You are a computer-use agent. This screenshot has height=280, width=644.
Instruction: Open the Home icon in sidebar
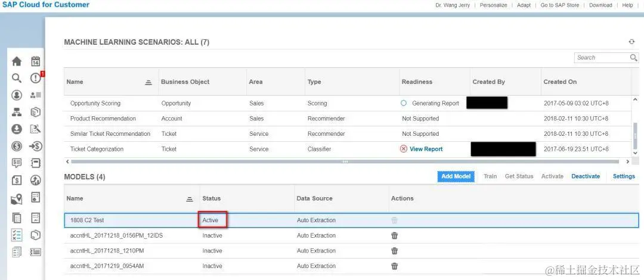(17, 61)
